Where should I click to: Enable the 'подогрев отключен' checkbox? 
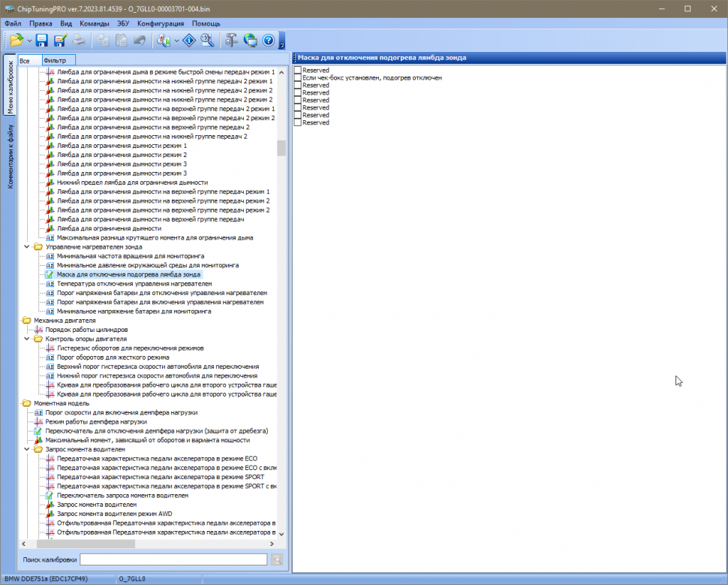click(298, 77)
